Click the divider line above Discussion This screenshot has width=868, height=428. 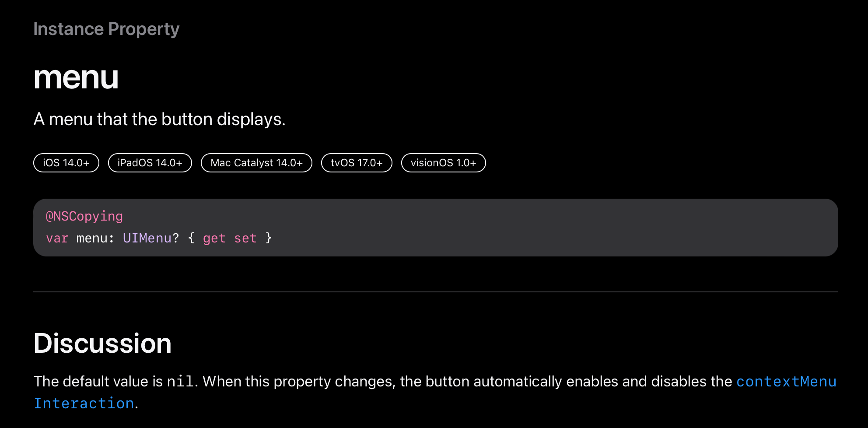pos(435,292)
